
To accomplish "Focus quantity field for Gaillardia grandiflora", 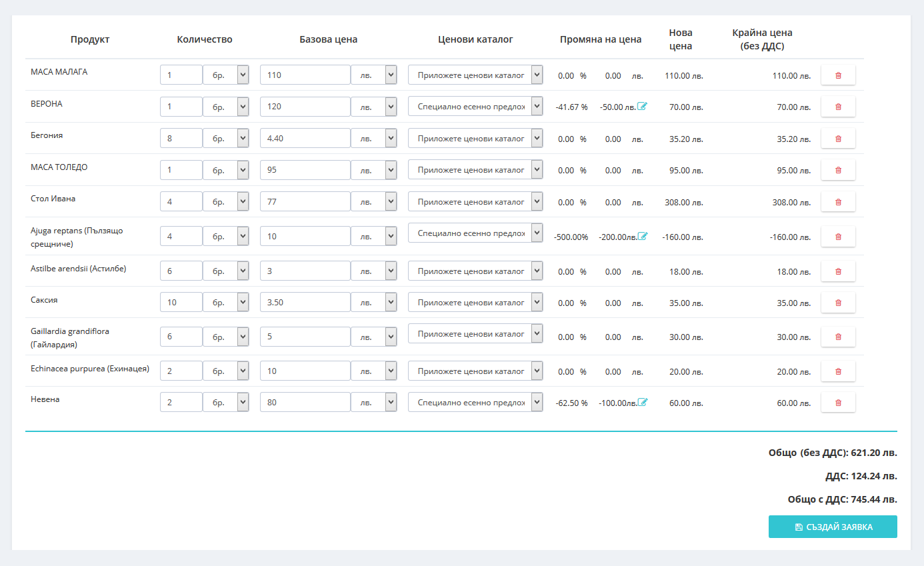I will (x=181, y=337).
